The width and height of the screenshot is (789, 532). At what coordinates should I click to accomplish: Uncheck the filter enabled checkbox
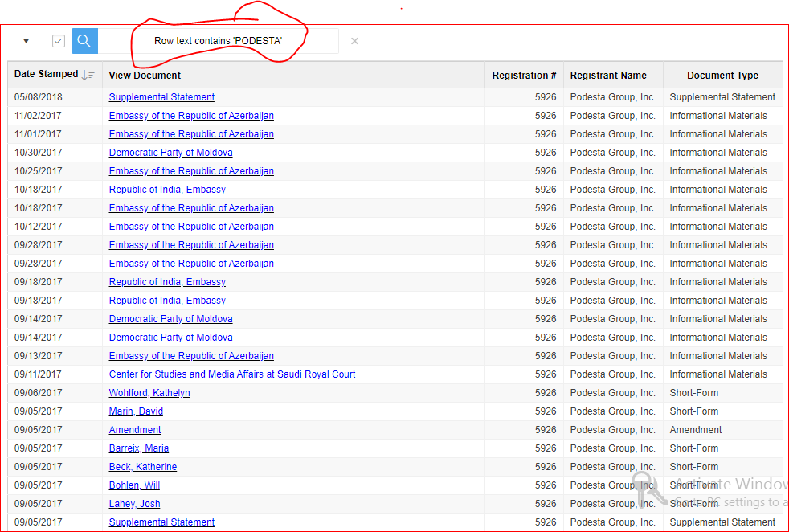[59, 41]
